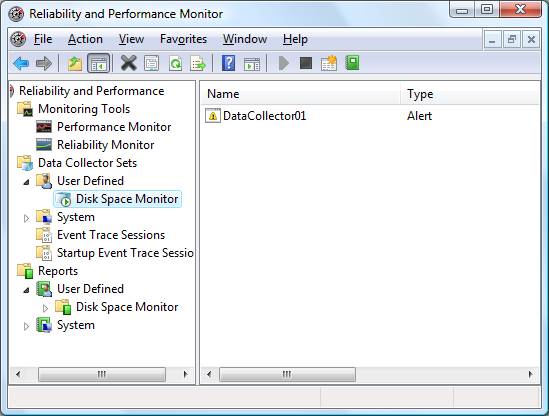Viewport: 549px width, 416px height.
Task: Select Event Trace Sessions node
Action: (111, 235)
